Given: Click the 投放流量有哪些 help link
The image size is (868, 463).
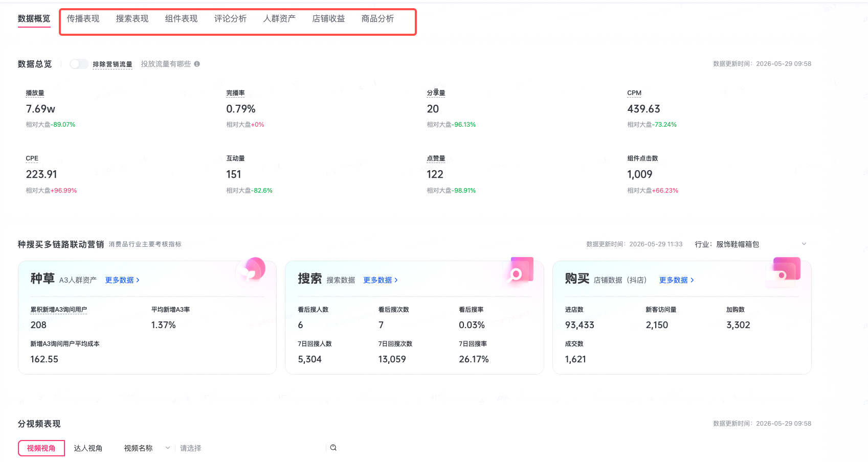Looking at the screenshot, I should (x=166, y=64).
